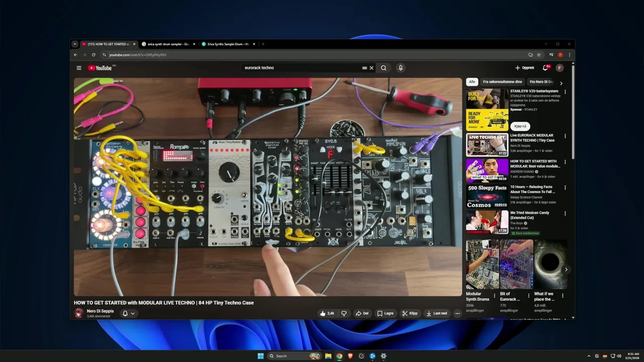Start voice search with the microphone
The height and width of the screenshot is (362, 644).
[x=400, y=68]
